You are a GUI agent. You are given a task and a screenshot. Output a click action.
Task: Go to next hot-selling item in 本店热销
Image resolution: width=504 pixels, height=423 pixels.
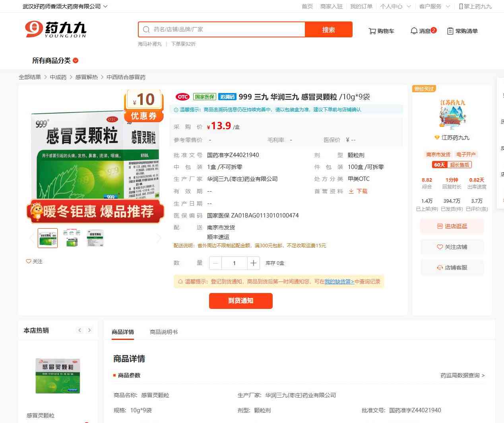coord(89,330)
